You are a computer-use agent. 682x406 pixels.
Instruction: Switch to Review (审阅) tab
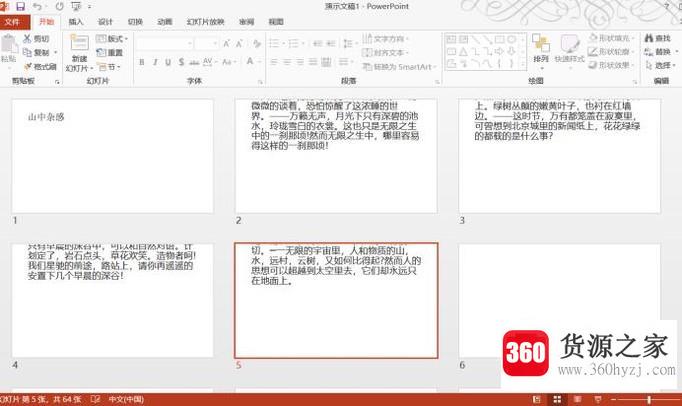point(246,22)
